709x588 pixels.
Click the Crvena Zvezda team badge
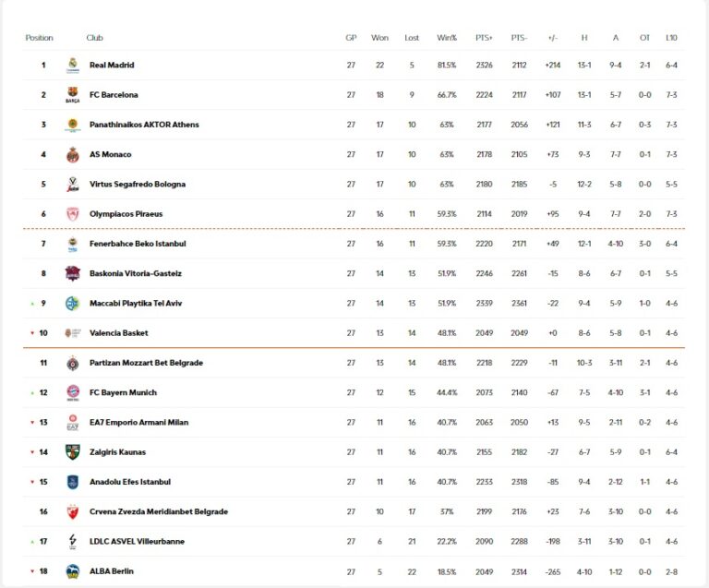tap(73, 511)
